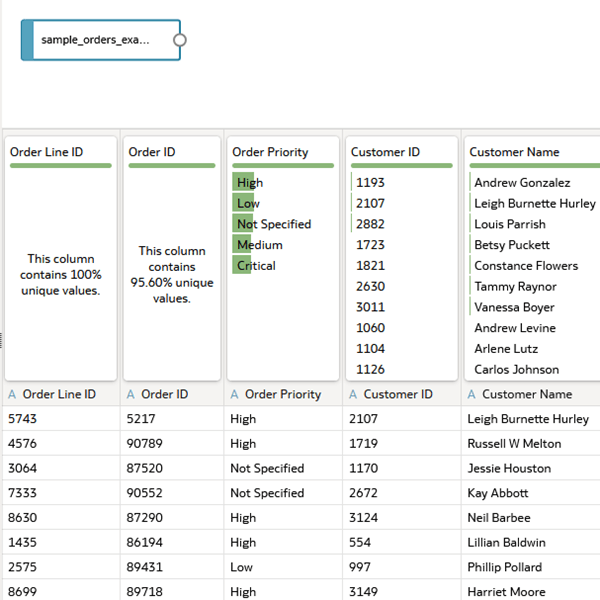Click the output port circle on dataset node
The image size is (600, 600).
[180, 40]
